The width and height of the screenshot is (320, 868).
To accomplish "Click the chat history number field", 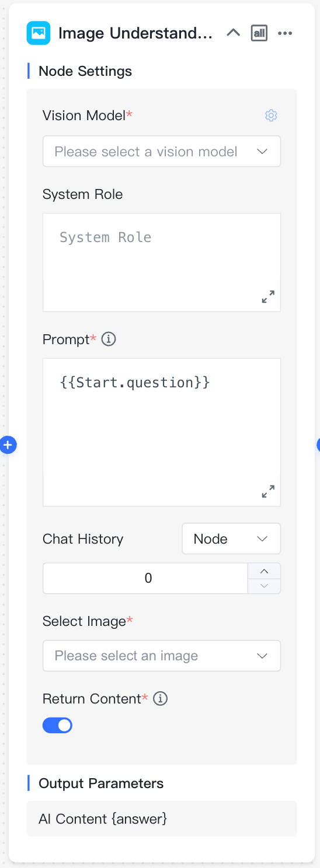I will [x=145, y=578].
